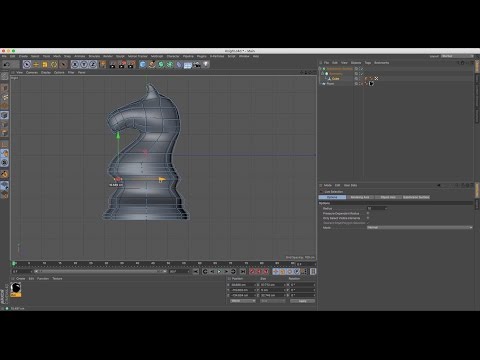
Task: Open the Object coordinate dropdown
Action: pos(243,301)
